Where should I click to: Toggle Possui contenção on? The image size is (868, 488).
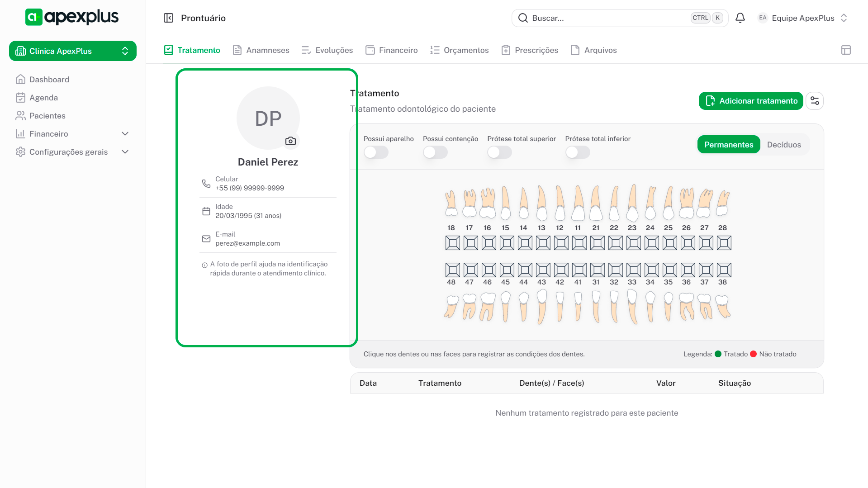point(435,152)
